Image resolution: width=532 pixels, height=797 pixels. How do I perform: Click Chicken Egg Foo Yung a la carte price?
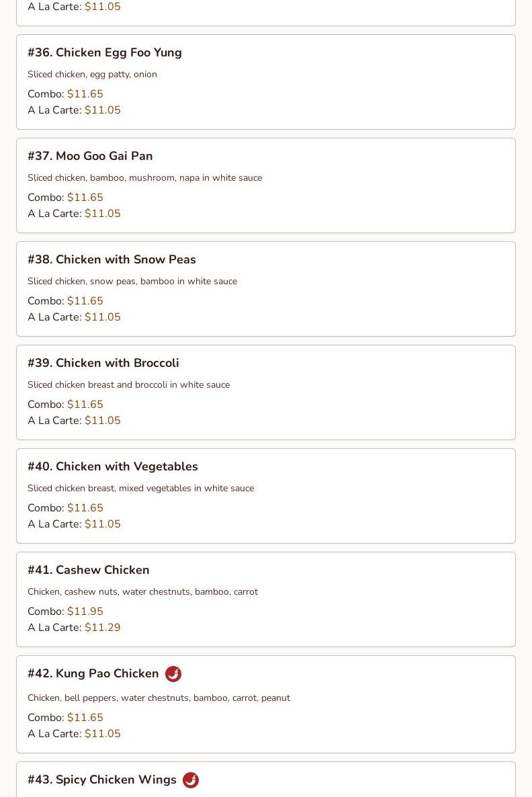click(x=103, y=110)
